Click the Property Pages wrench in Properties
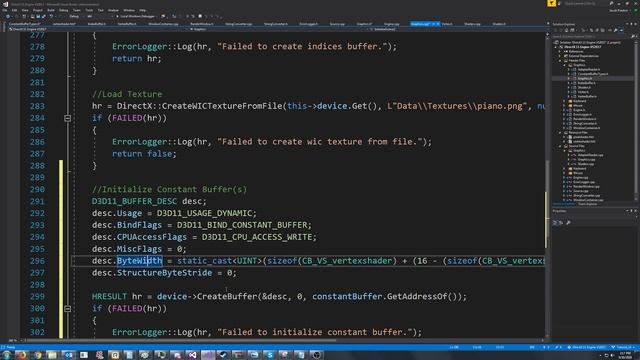The image size is (640, 360). coord(569,222)
